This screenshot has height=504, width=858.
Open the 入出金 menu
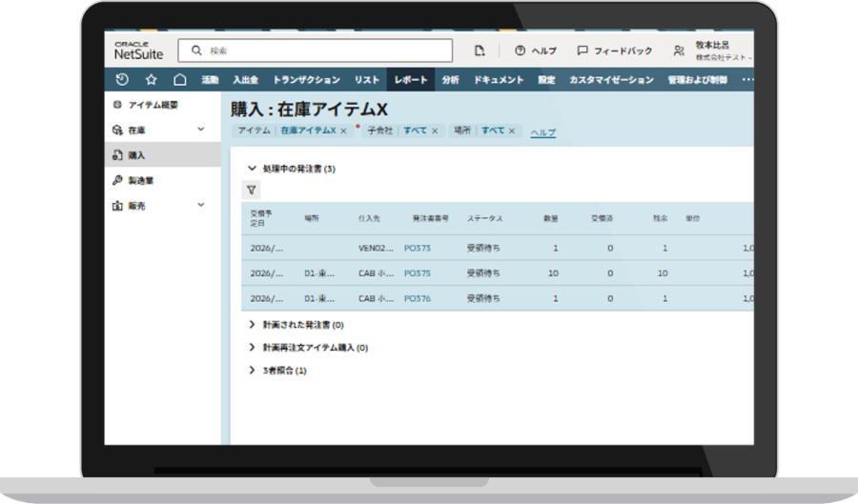[x=245, y=80]
